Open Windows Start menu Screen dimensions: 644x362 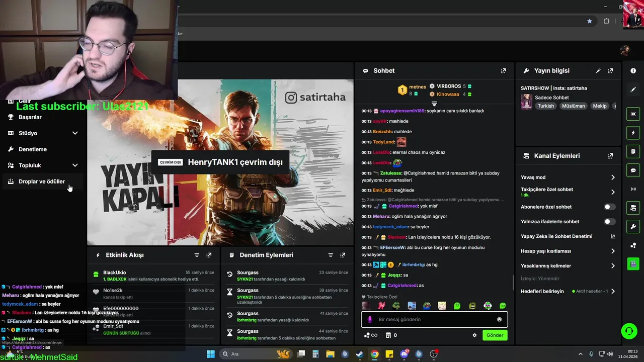pos(211,354)
